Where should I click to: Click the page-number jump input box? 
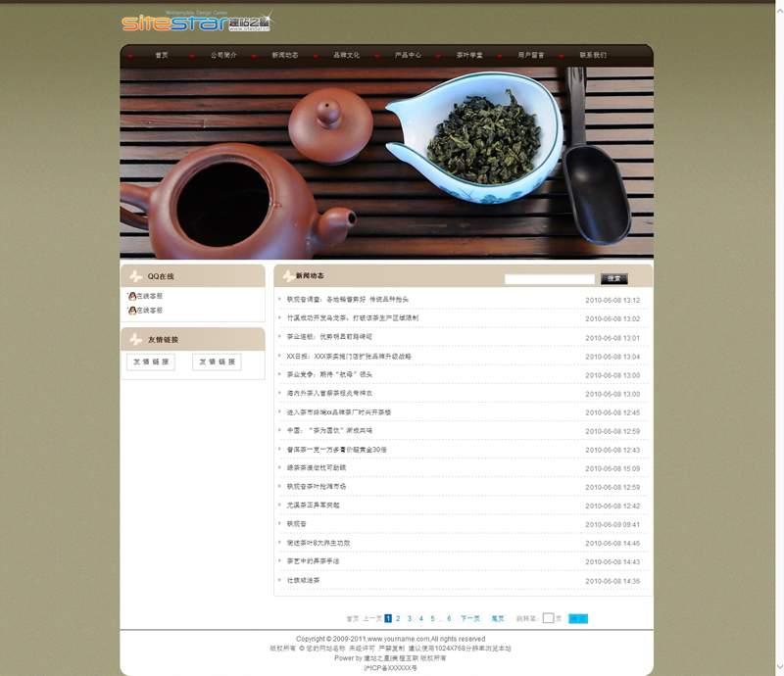click(x=549, y=619)
